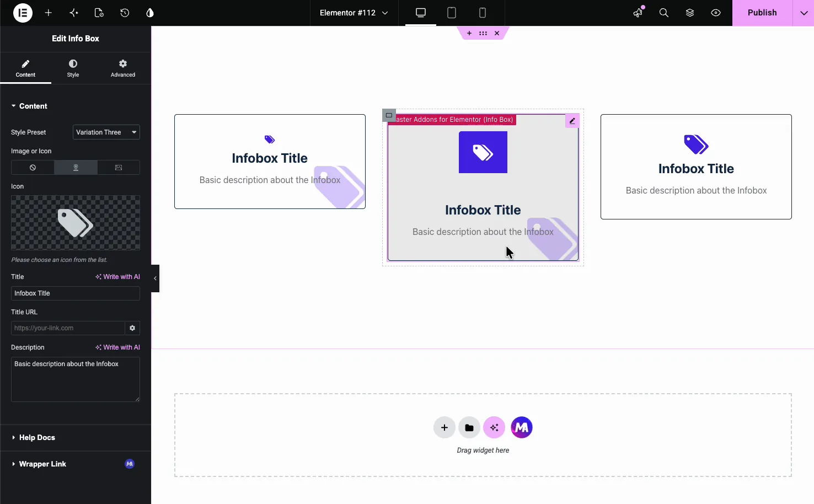Open link options gear for Title URL
This screenshot has height=504, width=814.
pos(132,328)
